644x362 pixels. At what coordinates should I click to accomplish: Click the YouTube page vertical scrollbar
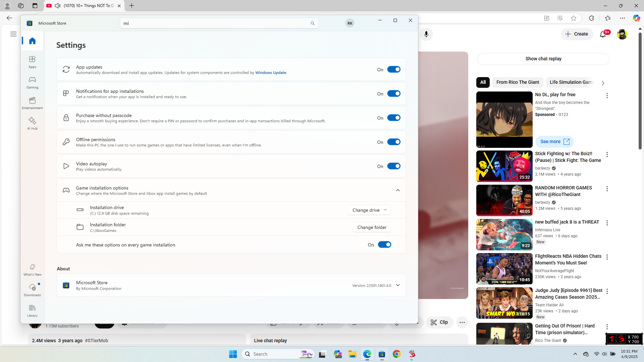(x=640, y=90)
